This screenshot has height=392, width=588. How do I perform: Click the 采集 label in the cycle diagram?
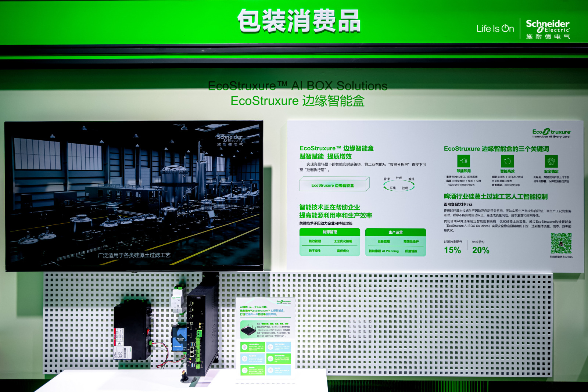pos(393,188)
